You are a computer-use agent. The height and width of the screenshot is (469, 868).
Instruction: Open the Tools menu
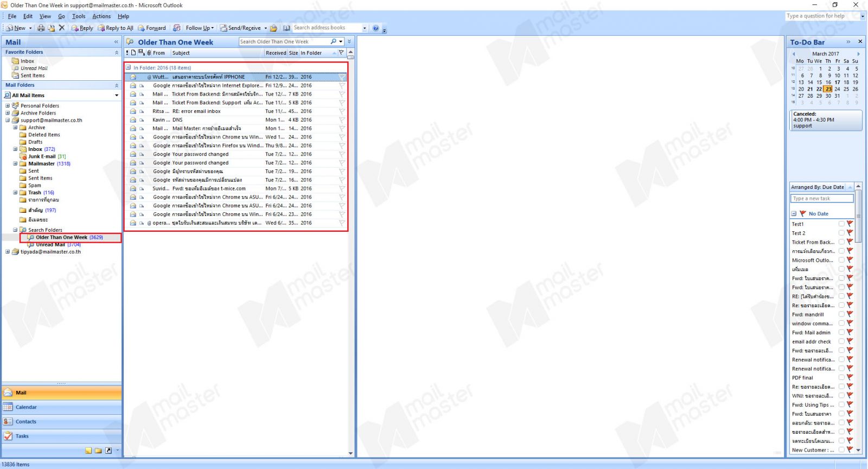click(x=79, y=16)
